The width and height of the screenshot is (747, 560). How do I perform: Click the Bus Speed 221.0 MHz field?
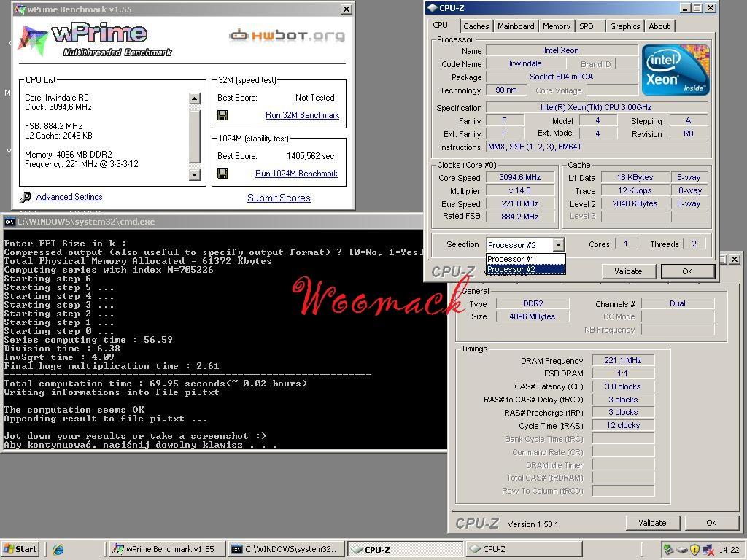pos(519,203)
